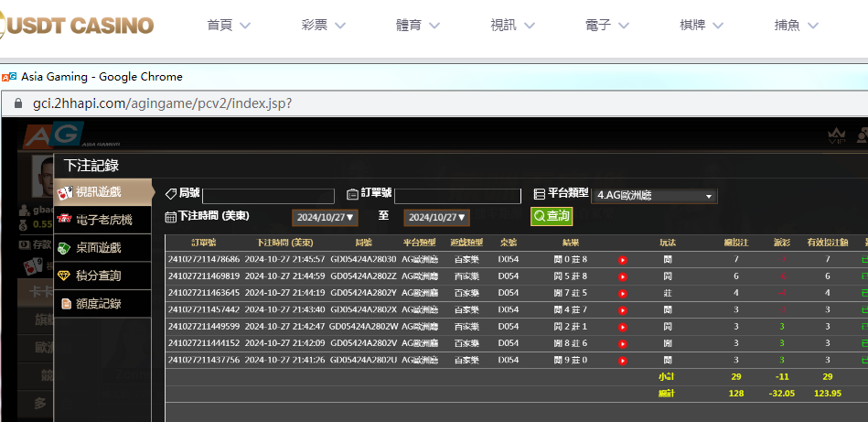
Task: Click the player avatar photo
Action: point(42,176)
